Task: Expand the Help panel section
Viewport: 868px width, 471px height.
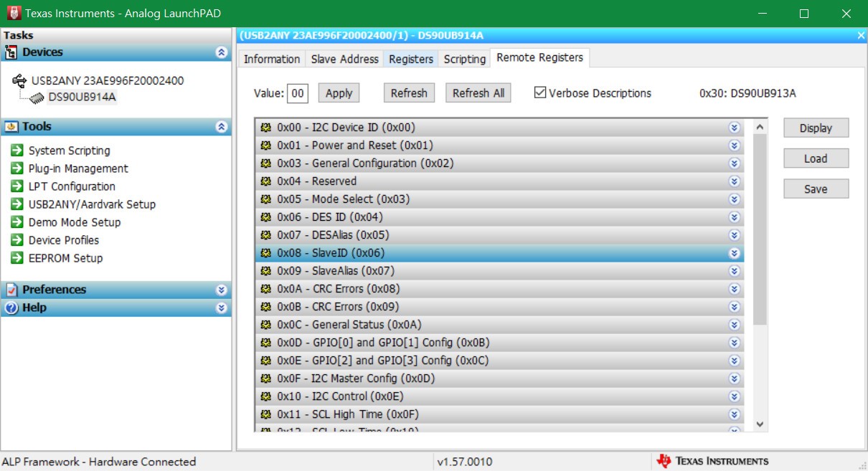Action: [222, 308]
